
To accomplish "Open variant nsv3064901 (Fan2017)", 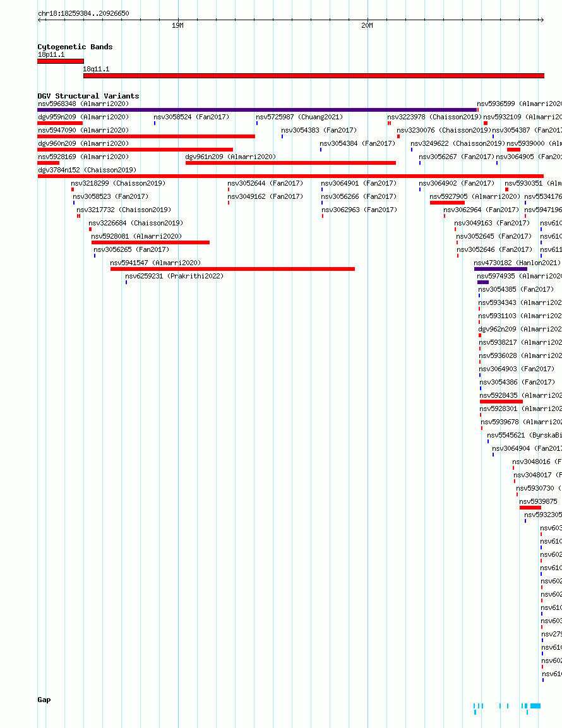I will (359, 183).
